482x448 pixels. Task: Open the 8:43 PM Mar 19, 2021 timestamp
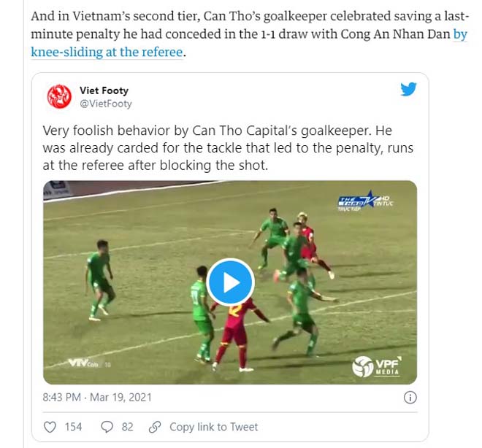pos(97,398)
